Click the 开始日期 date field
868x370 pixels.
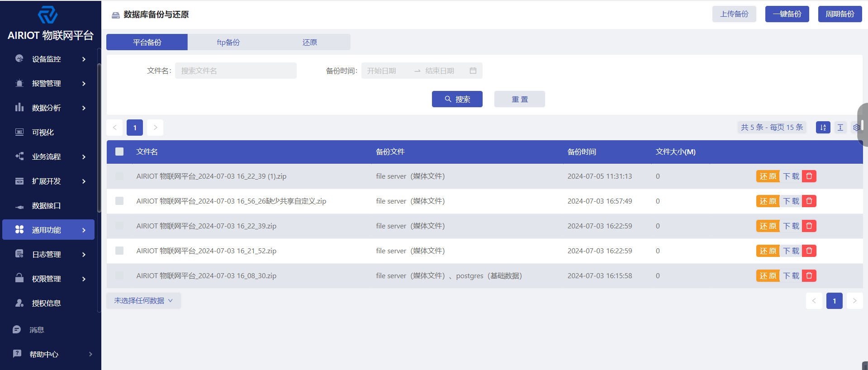coord(387,71)
